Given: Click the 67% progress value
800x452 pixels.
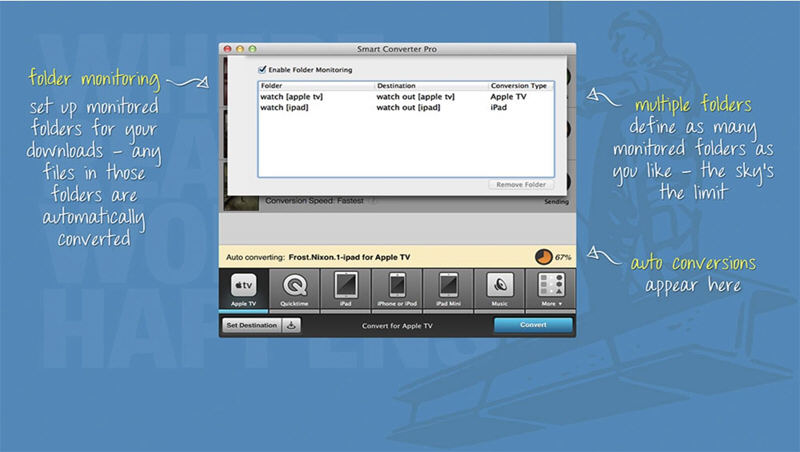Looking at the screenshot, I should coord(563,257).
